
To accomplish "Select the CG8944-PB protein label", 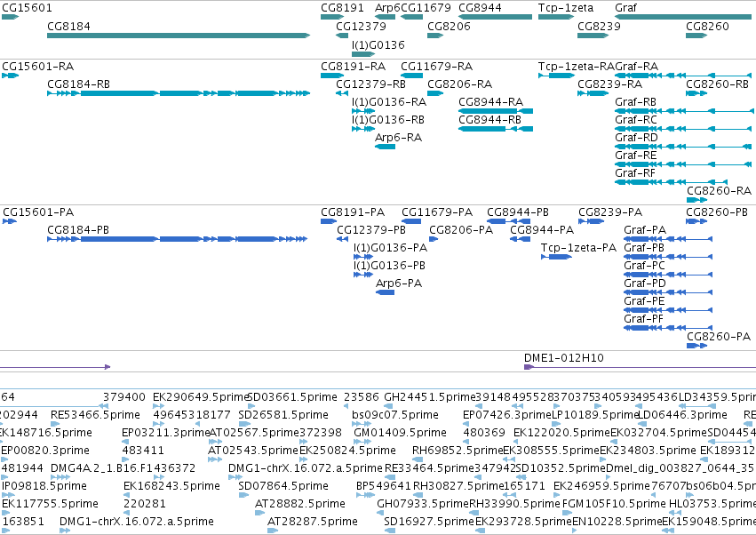I will [518, 212].
